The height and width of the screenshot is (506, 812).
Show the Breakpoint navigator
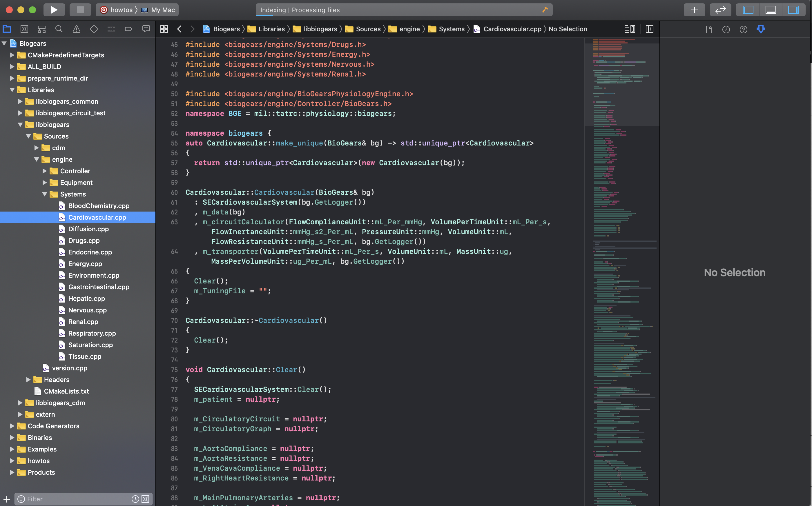pos(128,29)
